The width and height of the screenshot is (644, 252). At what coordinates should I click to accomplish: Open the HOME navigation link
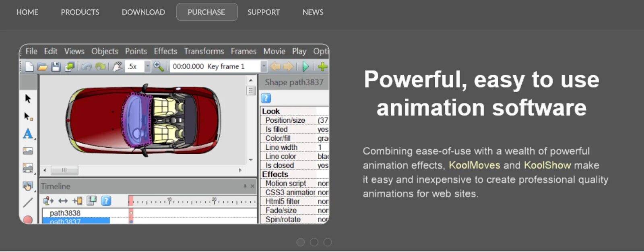pos(27,12)
